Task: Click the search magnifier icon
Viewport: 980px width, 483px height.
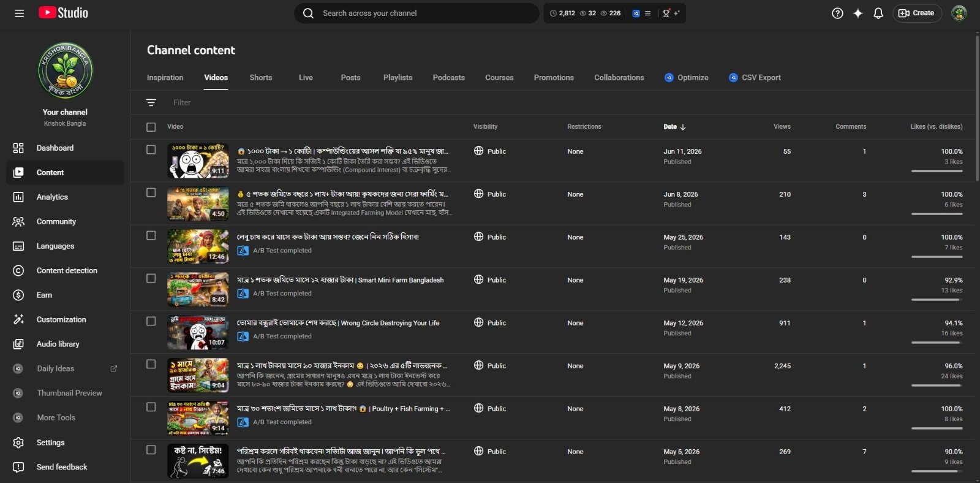Action: [x=309, y=13]
